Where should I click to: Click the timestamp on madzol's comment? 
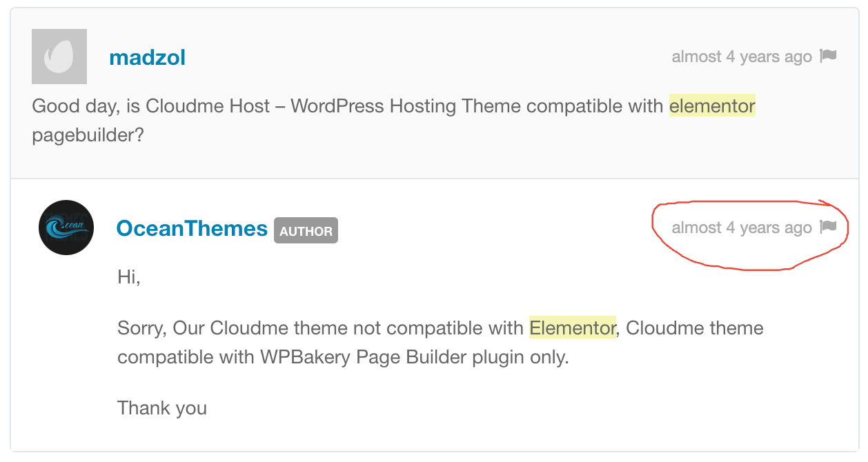(x=742, y=57)
